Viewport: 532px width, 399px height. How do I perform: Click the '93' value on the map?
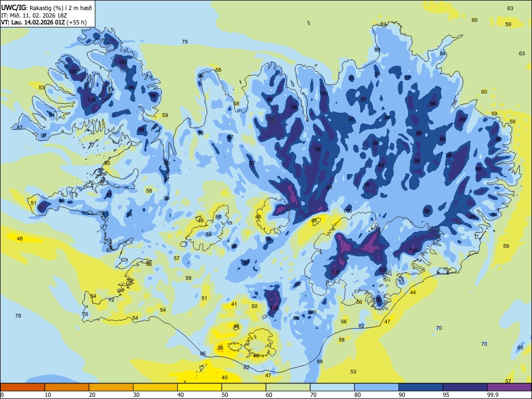[377, 73]
